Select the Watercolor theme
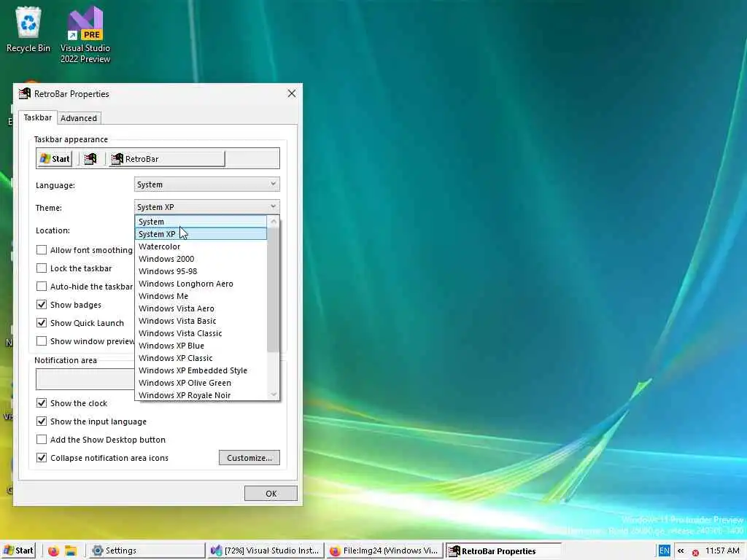The height and width of the screenshot is (560, 747). pos(201,246)
